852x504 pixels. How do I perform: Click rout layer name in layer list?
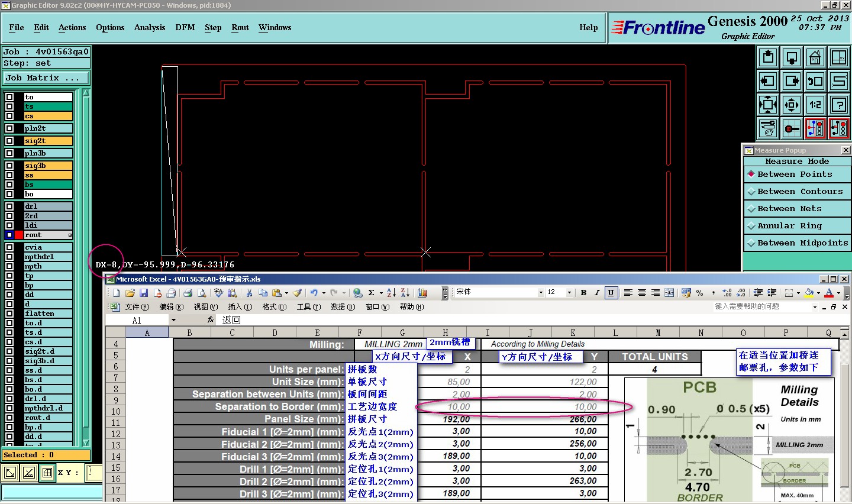[48, 235]
